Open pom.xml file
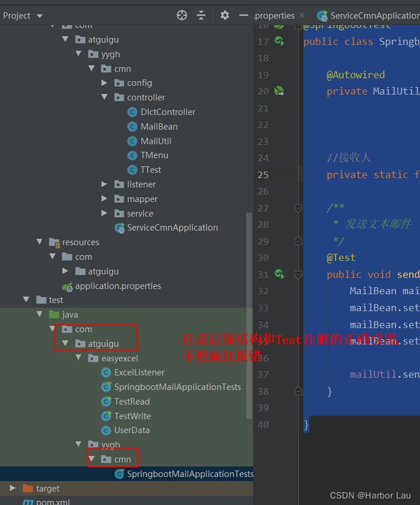 52,501
